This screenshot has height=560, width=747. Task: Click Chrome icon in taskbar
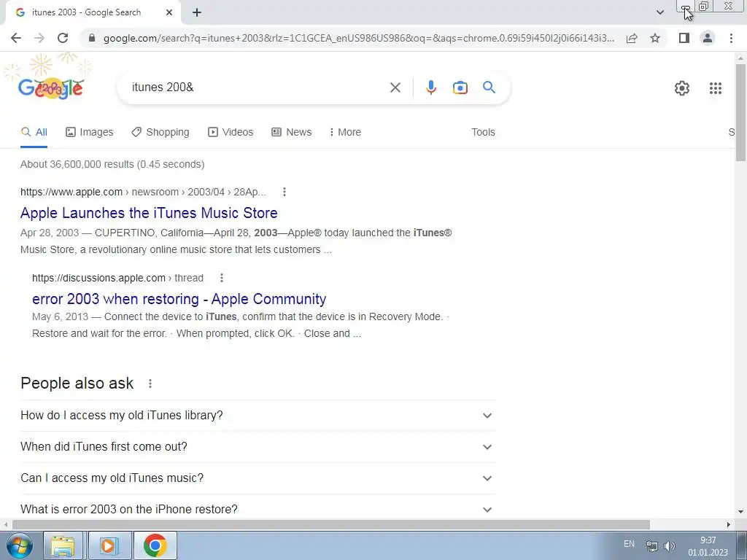pyautogui.click(x=155, y=545)
